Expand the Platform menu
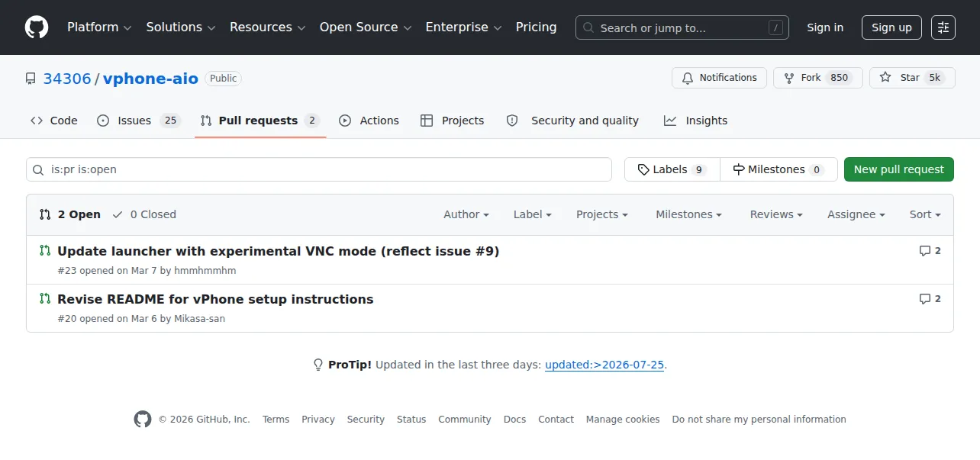Screen dimensions: 980x460 pyautogui.click(x=99, y=27)
